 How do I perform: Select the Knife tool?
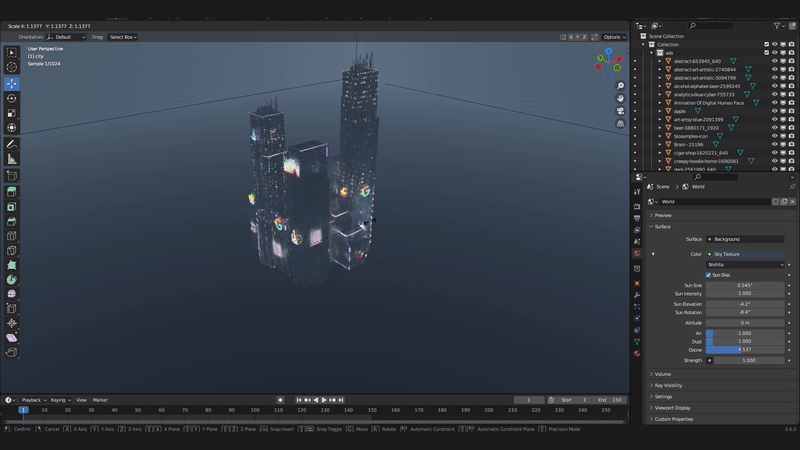[12, 251]
